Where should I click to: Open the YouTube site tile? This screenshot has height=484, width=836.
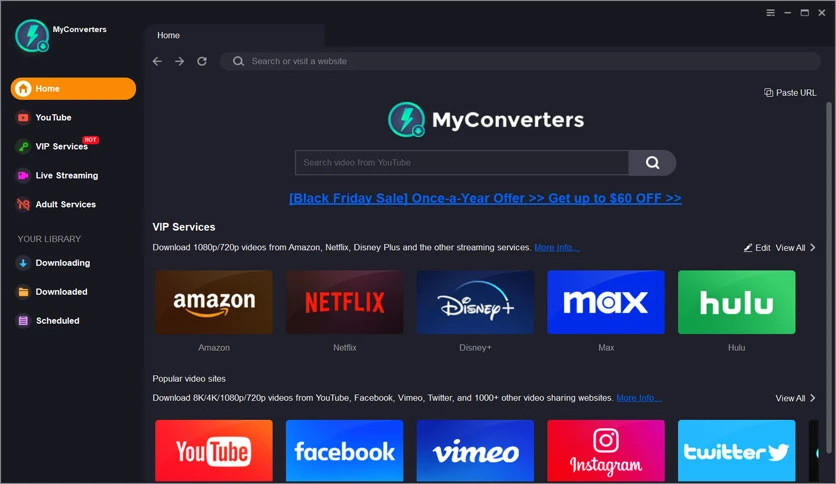[214, 451]
